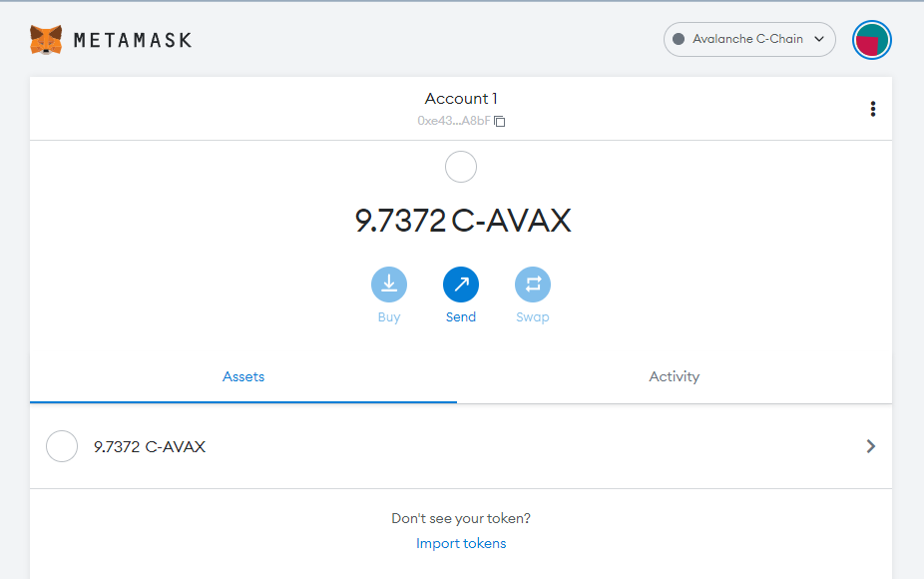Click the Import tokens link
924x579 pixels.
(461, 543)
